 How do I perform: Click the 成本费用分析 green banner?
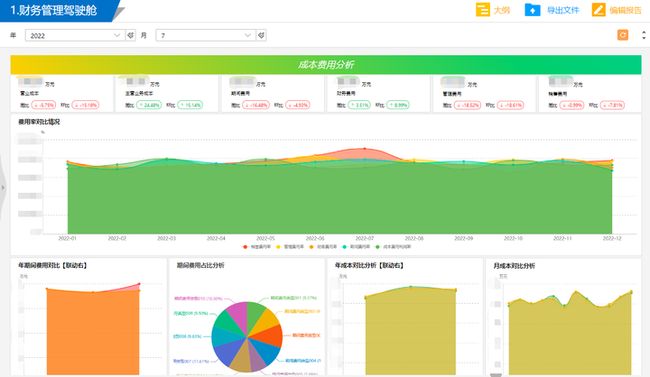[x=326, y=65]
